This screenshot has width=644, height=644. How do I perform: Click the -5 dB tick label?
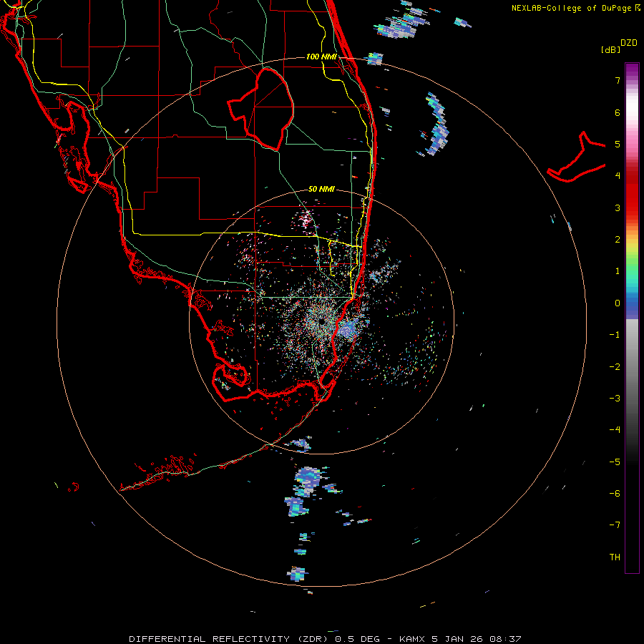(x=615, y=462)
